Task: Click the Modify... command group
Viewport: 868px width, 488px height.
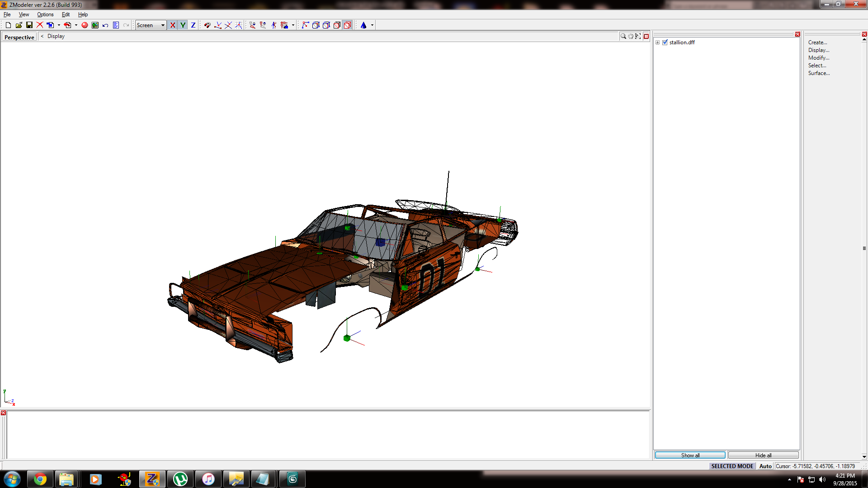Action: (819, 58)
